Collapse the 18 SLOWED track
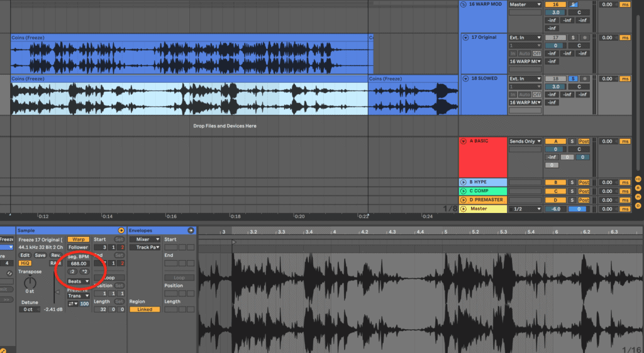Viewport: 644px width, 353px height. [466, 79]
